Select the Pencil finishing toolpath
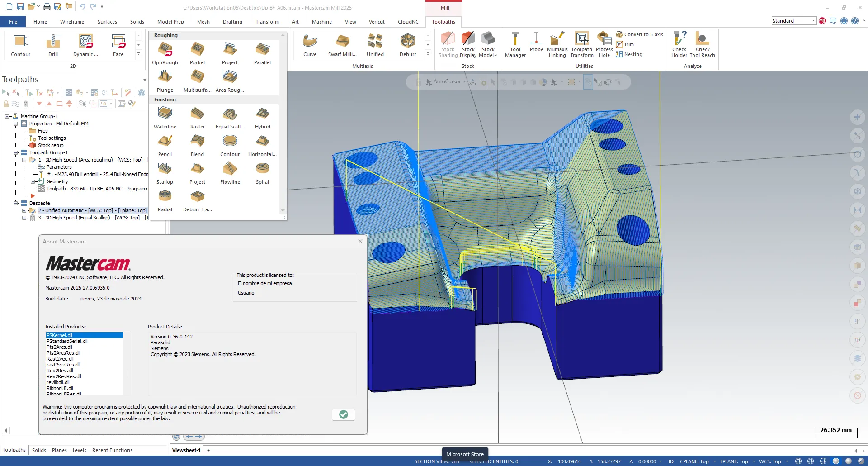The image size is (868, 466). tap(165, 145)
